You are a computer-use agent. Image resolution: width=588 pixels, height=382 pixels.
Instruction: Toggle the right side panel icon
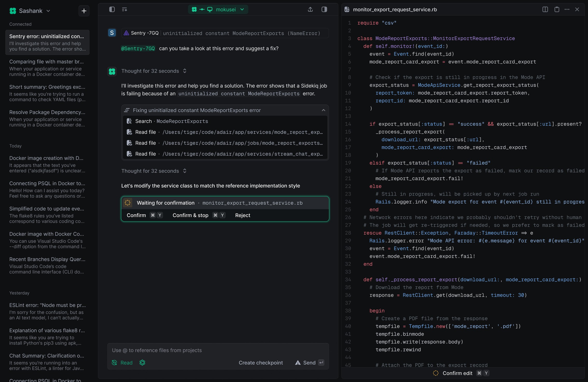pos(324,10)
